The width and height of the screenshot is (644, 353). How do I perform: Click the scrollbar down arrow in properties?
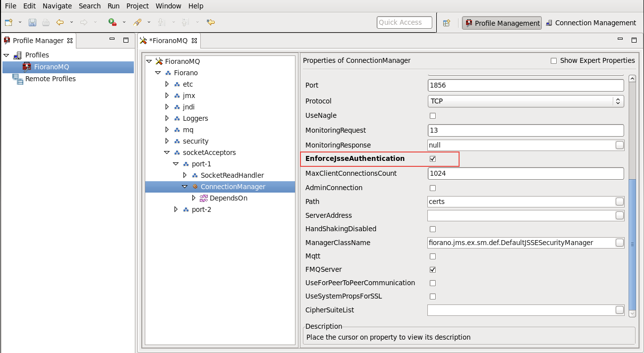632,313
